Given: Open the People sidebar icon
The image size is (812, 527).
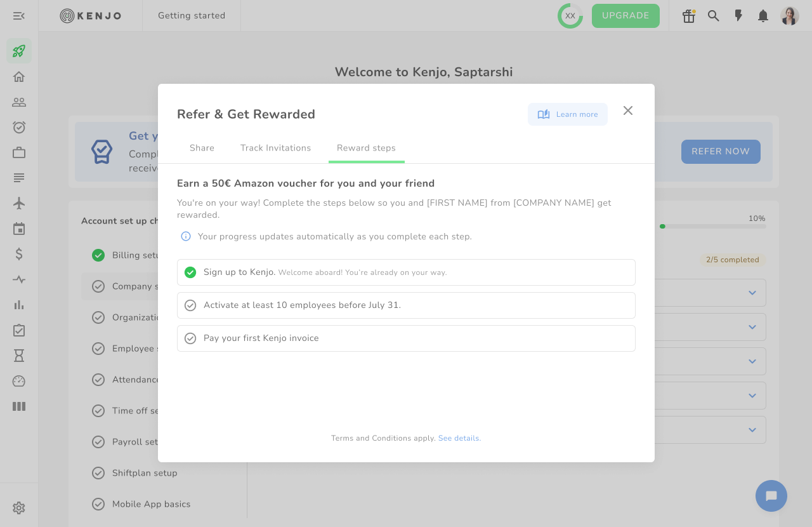Looking at the screenshot, I should coord(19,102).
